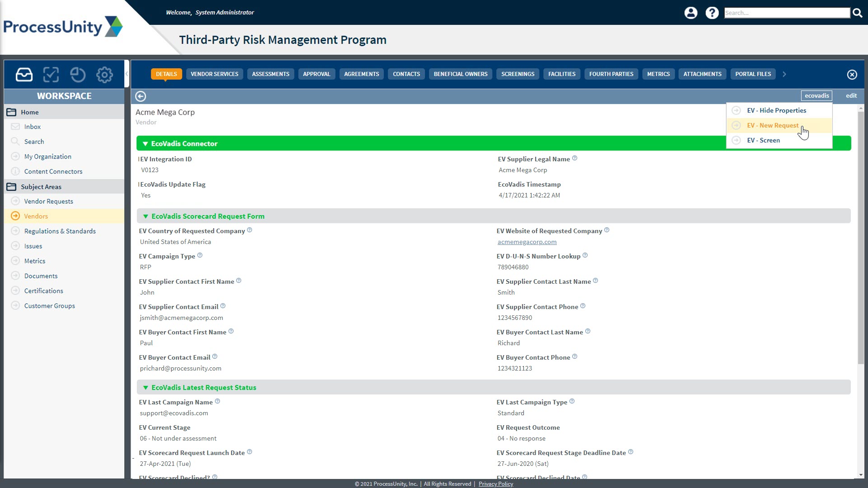Click the back arrow above Acme Mega Corp
The image size is (868, 488).
tap(141, 96)
